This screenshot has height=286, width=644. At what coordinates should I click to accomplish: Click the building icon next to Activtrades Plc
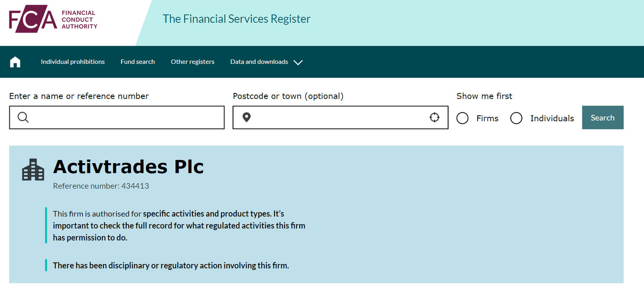point(33,170)
